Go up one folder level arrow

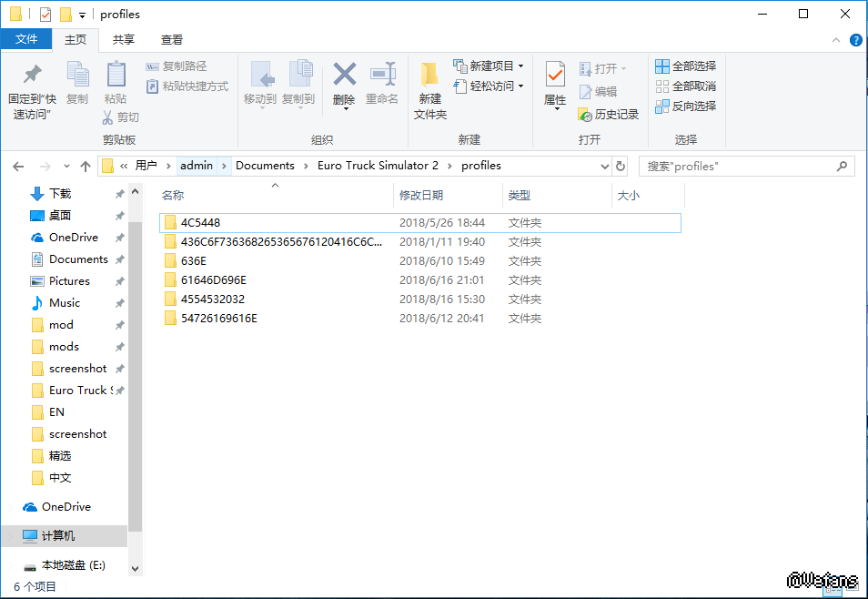coord(86,166)
